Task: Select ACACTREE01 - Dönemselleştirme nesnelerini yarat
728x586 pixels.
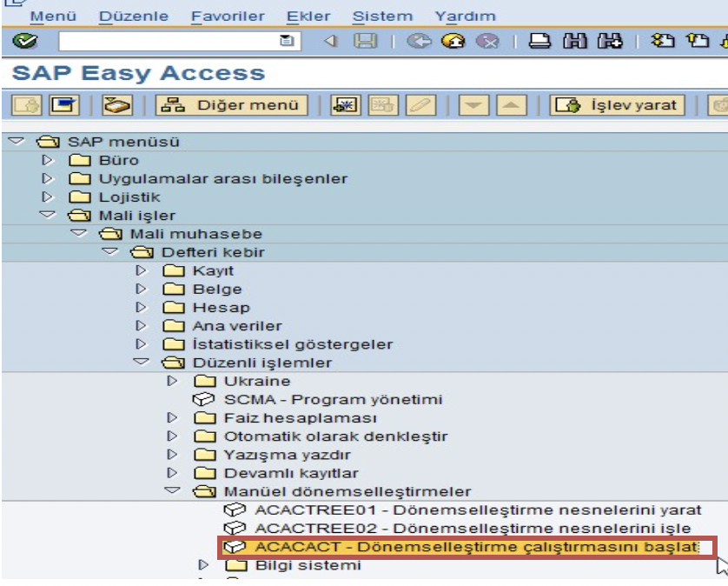Action: [x=478, y=509]
